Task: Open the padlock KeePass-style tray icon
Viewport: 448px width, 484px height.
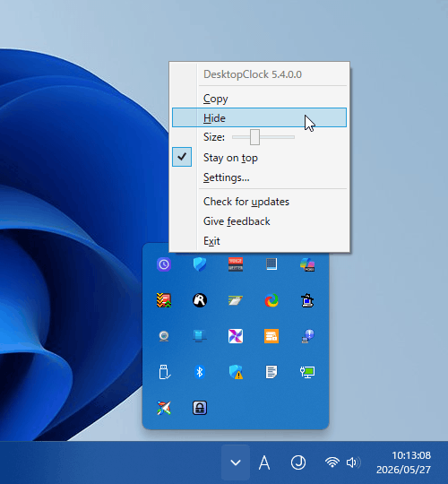Action: point(200,408)
